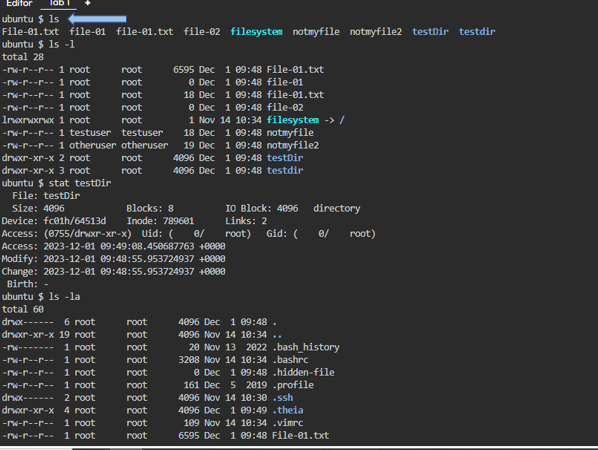
Task: Click the 'filesystem -> /' symlink entry
Action: (305, 120)
